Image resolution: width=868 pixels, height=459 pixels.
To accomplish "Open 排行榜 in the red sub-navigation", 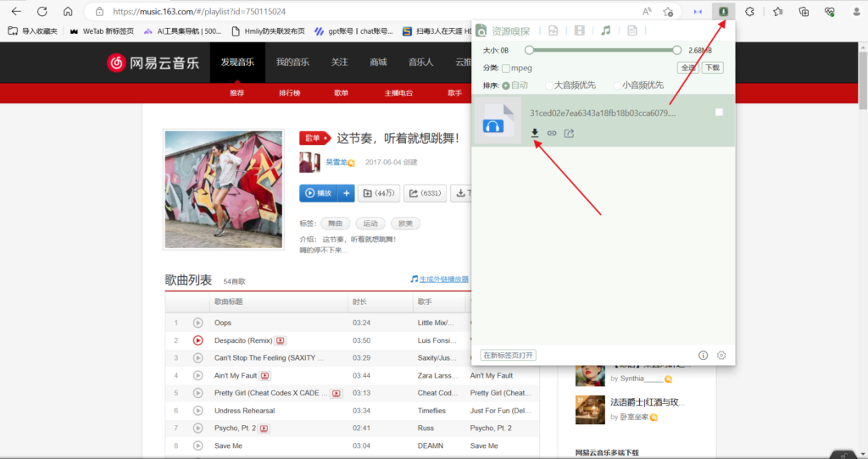I will (290, 93).
